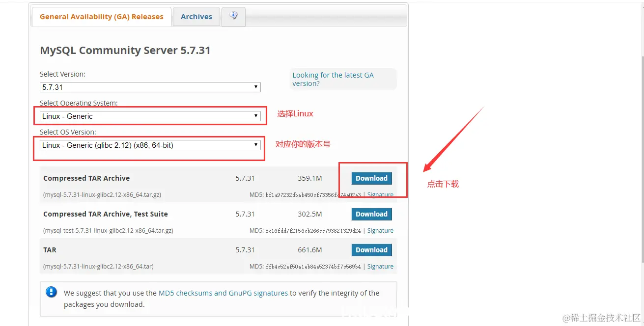The height and width of the screenshot is (326, 644).
Task: Open the information icon tab
Action: [233, 16]
